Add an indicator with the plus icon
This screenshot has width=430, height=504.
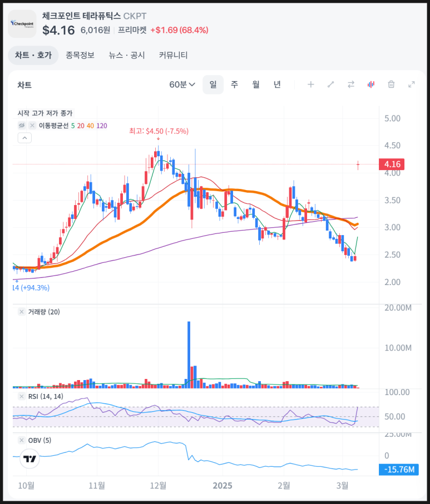click(x=310, y=84)
